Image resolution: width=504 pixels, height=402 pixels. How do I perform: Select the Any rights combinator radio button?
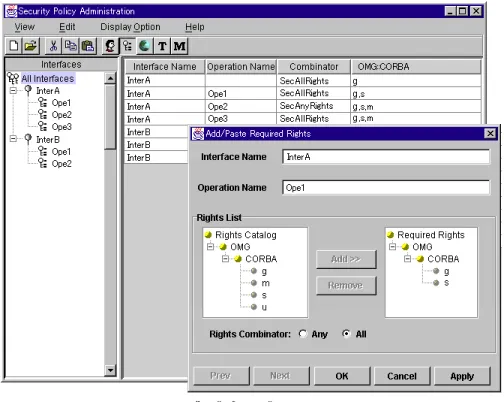point(303,334)
